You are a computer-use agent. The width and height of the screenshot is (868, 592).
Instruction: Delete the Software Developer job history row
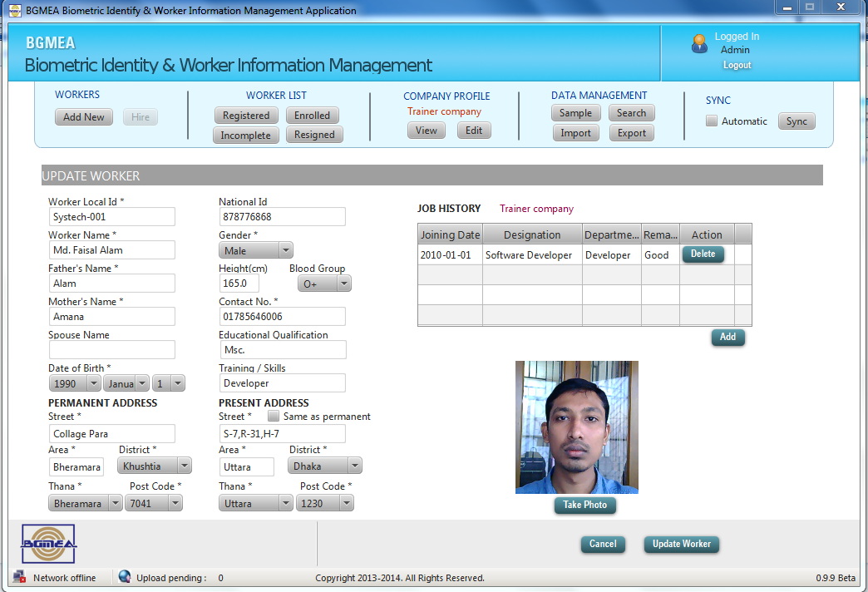tap(703, 254)
